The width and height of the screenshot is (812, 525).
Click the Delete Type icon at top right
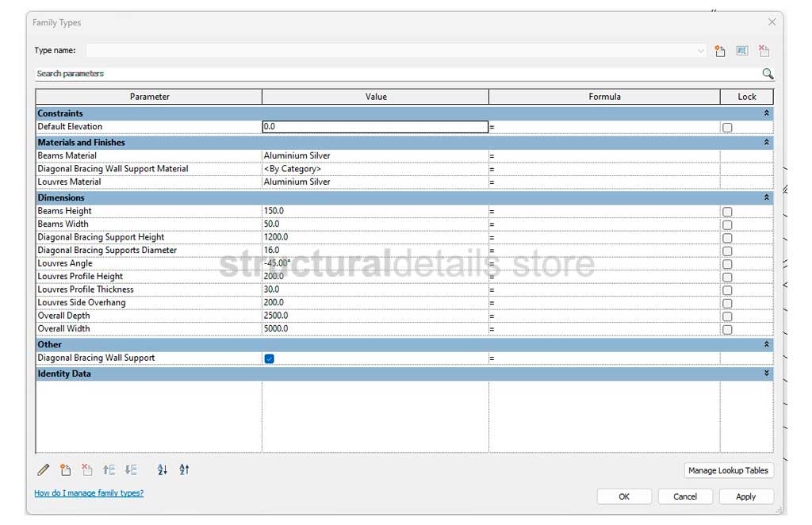764,51
